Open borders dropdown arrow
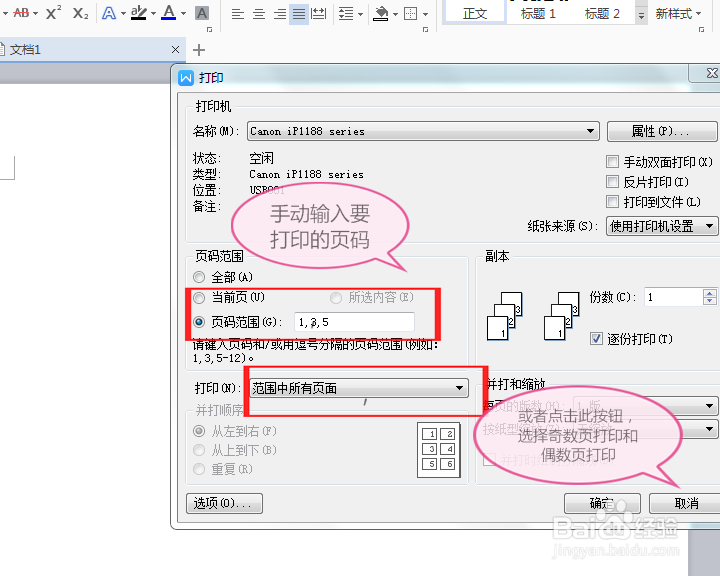The width and height of the screenshot is (720, 576). (425, 14)
